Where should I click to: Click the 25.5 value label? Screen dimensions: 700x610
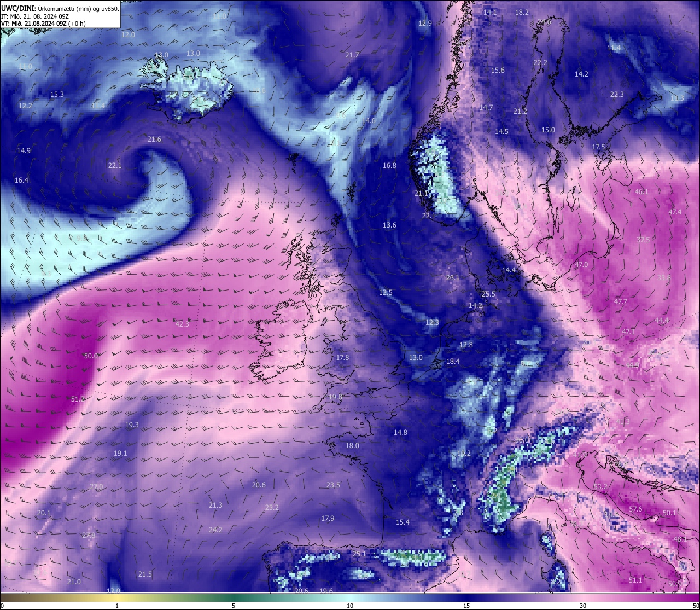pos(488,294)
